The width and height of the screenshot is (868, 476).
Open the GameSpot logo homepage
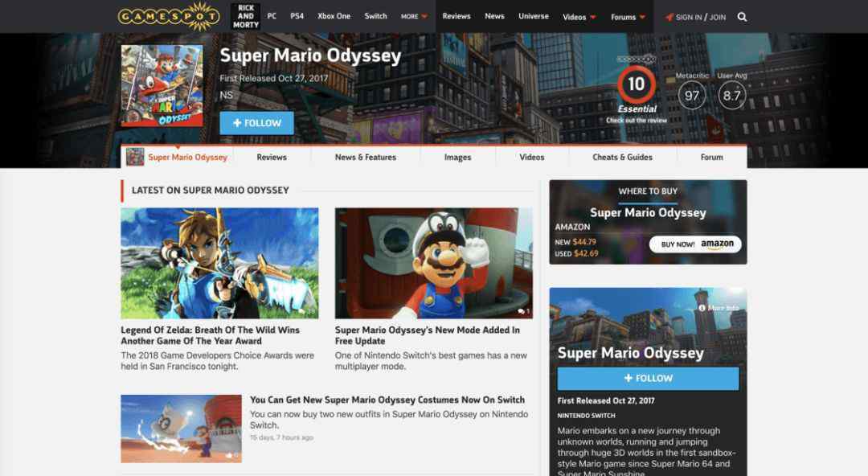(x=169, y=16)
